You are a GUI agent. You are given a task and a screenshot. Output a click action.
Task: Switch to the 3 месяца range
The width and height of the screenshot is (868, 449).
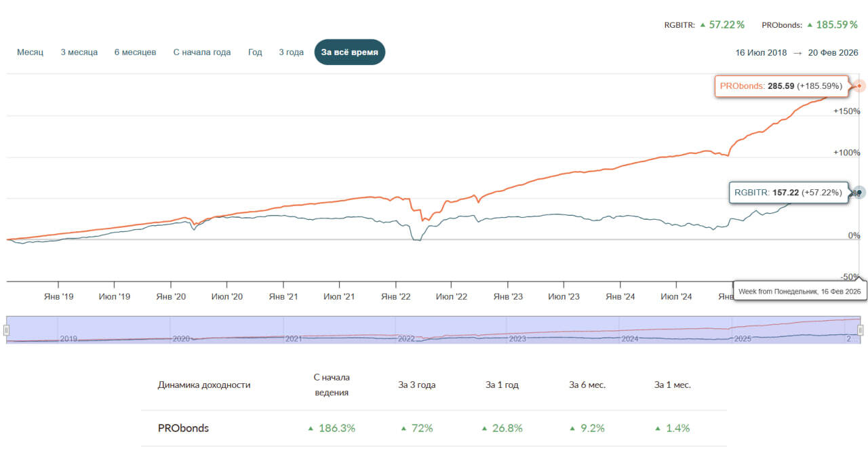(79, 52)
